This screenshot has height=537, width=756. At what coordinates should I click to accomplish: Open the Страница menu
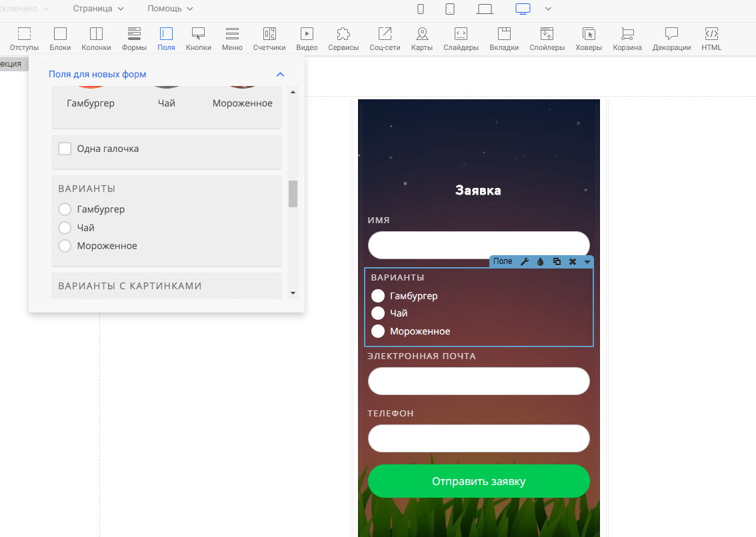pyautogui.click(x=98, y=9)
